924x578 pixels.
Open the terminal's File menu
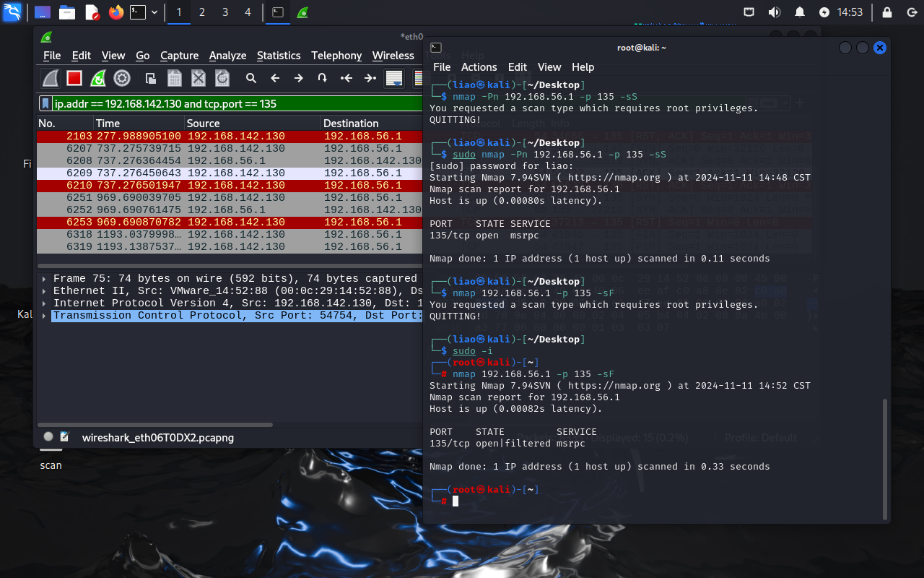coord(442,67)
